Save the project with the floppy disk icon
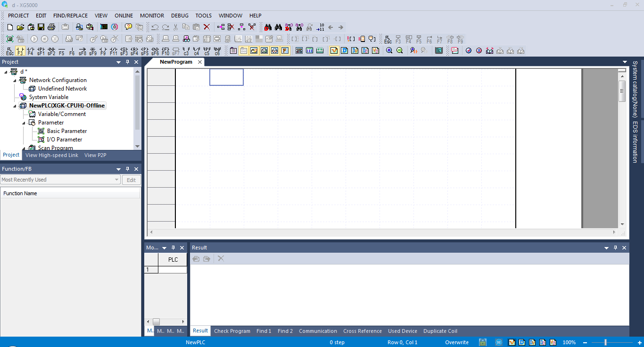Image resolution: width=644 pixels, height=347 pixels. [41, 27]
